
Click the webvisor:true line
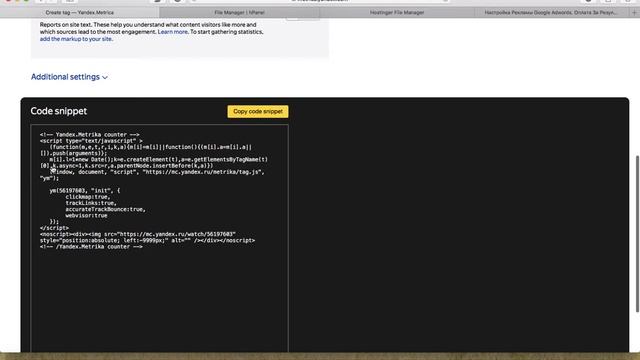tap(86, 216)
